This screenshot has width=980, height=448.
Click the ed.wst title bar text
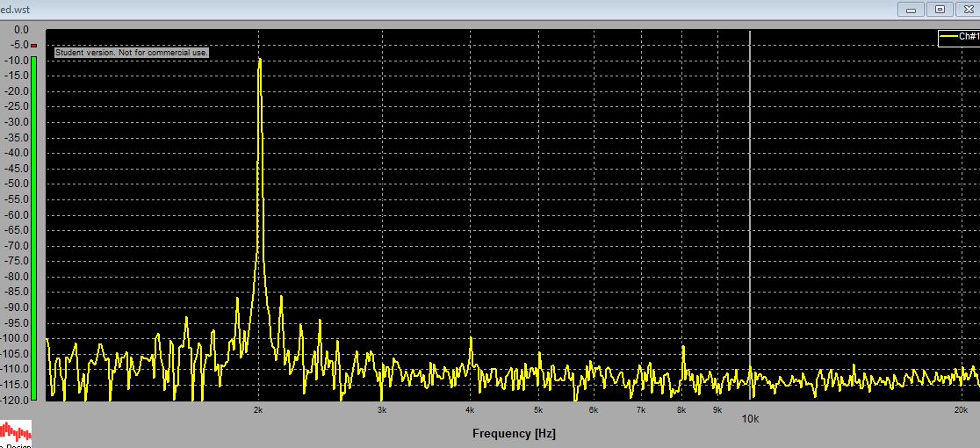click(15, 10)
